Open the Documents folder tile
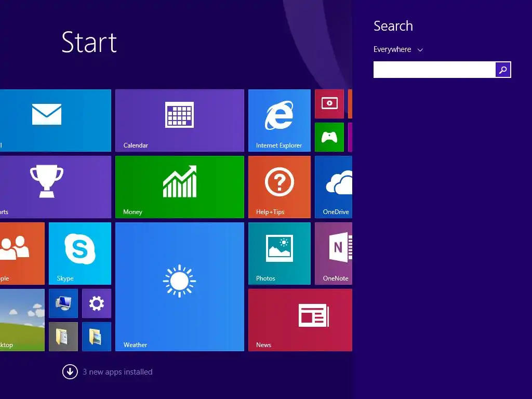The width and height of the screenshot is (532, 399). click(63, 337)
